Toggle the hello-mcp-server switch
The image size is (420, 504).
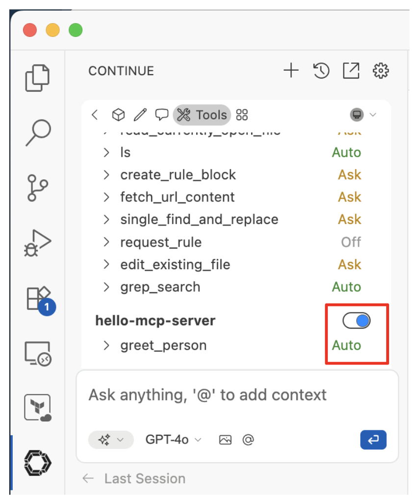[x=356, y=321]
